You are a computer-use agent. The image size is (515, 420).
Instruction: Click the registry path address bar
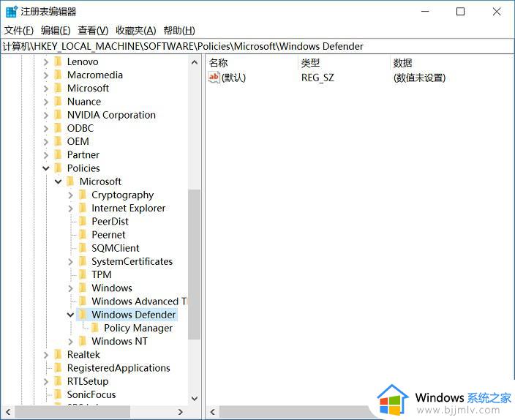coord(257,46)
